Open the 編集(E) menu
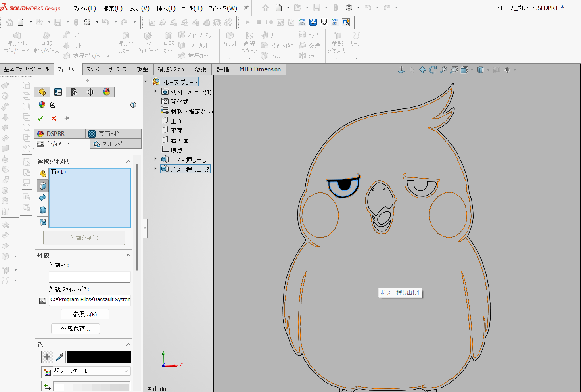 pyautogui.click(x=113, y=8)
